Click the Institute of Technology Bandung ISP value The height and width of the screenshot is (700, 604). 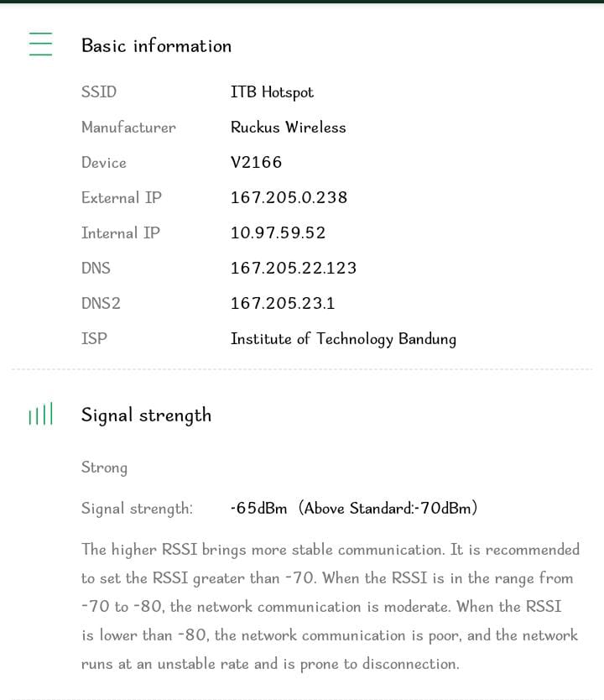(x=343, y=339)
